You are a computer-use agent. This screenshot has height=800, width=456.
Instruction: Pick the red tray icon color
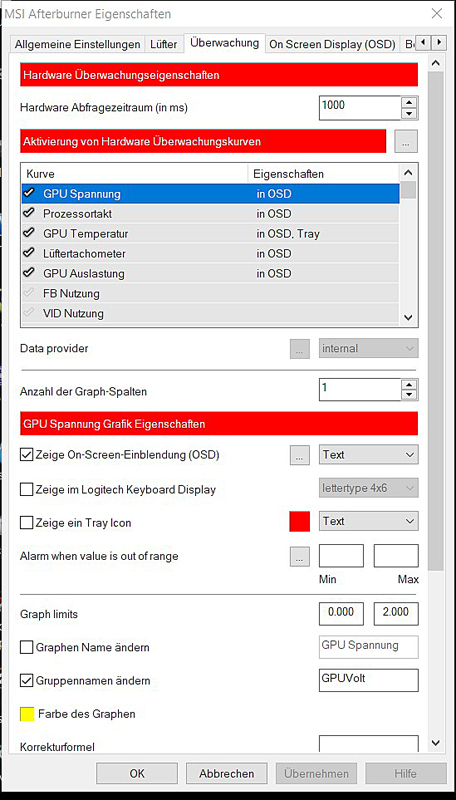pyautogui.click(x=299, y=522)
